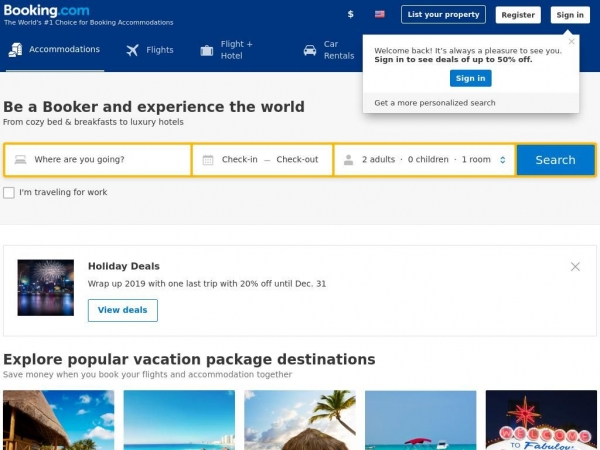
Task: Open the Check-in date picker
Action: pyautogui.click(x=240, y=160)
